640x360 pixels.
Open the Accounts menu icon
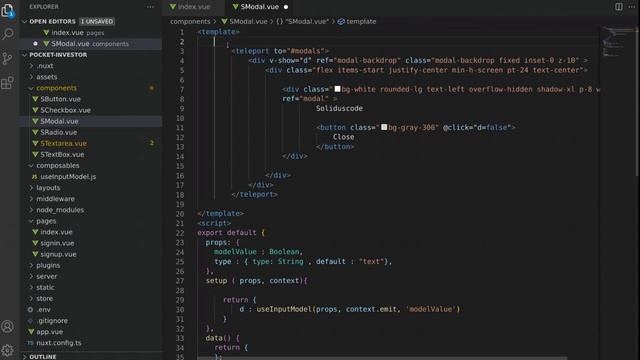(8, 327)
